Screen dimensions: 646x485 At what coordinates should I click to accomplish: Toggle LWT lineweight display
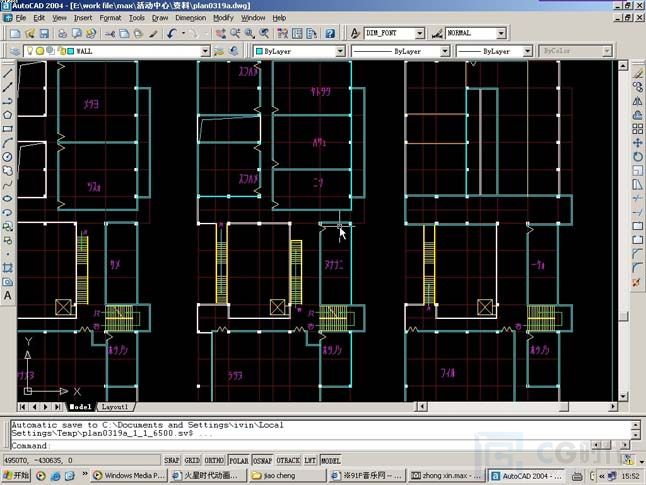(x=310, y=460)
